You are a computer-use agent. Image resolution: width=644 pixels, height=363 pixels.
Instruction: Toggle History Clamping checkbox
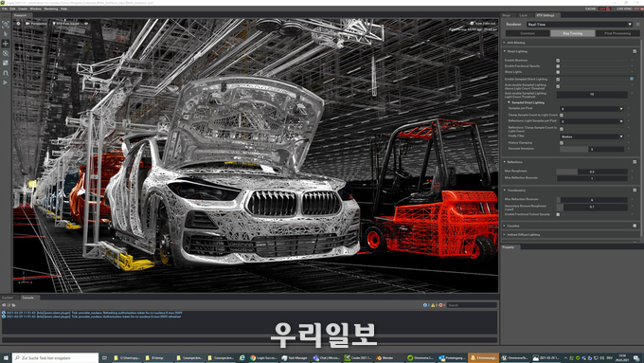point(562,143)
